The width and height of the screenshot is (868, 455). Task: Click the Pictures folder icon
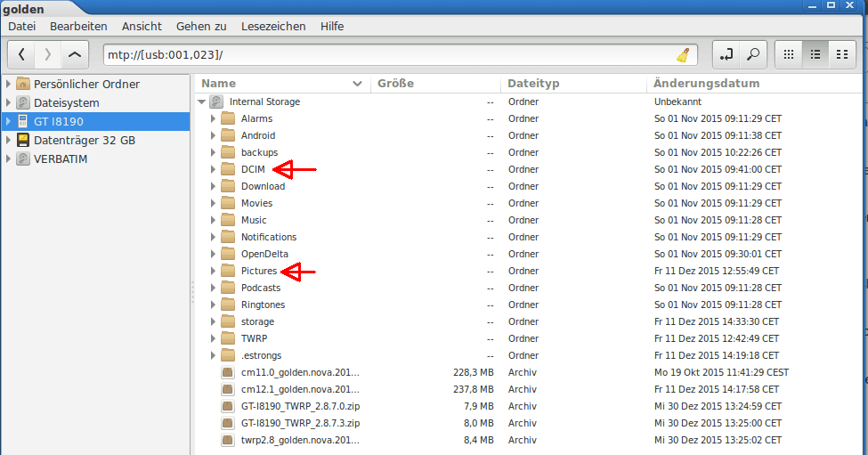(228, 271)
